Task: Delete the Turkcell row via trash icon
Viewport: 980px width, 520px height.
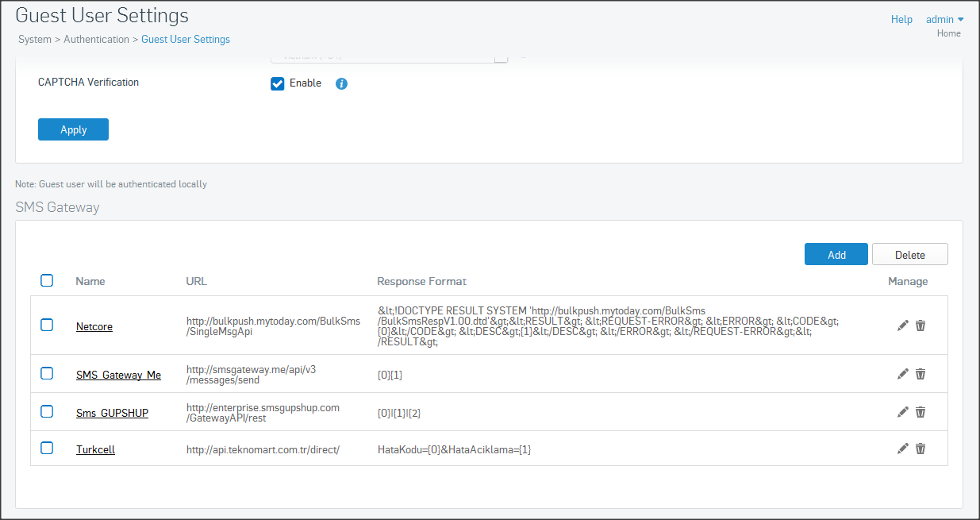Action: tap(920, 449)
